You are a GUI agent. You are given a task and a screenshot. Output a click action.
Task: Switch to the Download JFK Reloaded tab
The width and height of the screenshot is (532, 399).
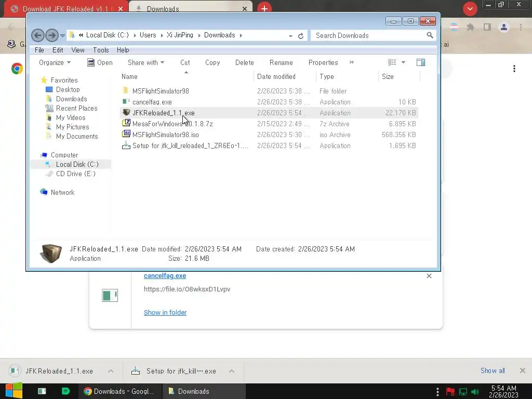(65, 9)
